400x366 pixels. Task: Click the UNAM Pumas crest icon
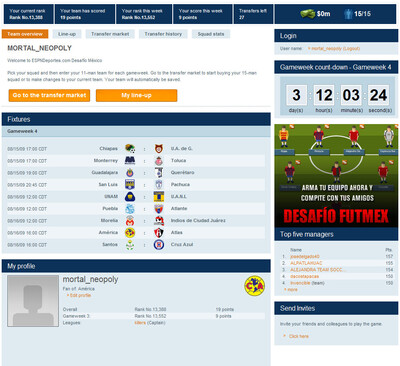[x=130, y=196]
